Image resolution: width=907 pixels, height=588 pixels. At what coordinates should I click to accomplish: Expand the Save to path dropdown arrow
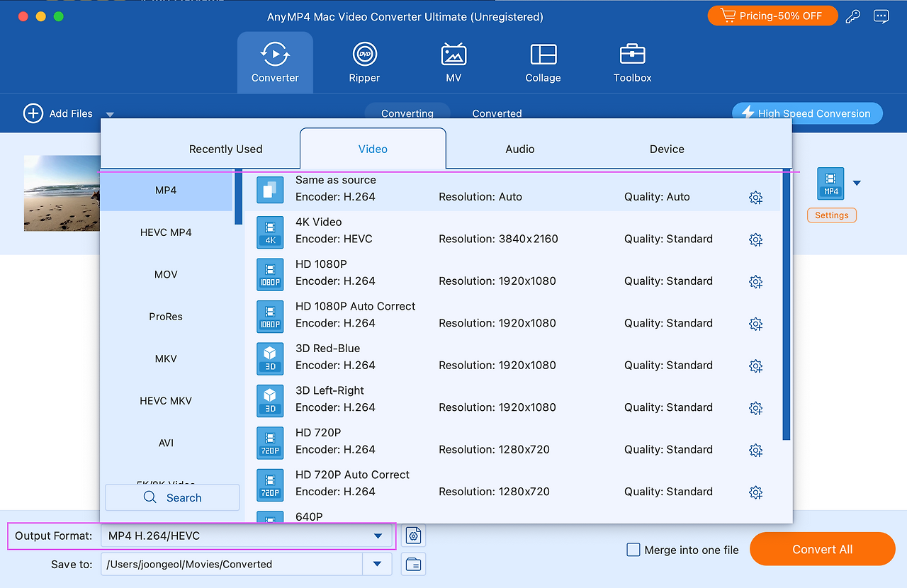tap(378, 565)
